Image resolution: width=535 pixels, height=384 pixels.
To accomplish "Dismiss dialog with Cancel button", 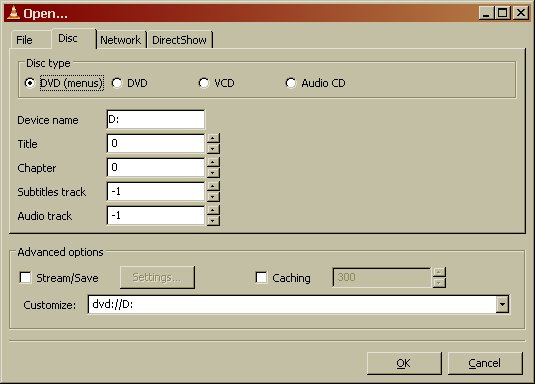I will 485,363.
